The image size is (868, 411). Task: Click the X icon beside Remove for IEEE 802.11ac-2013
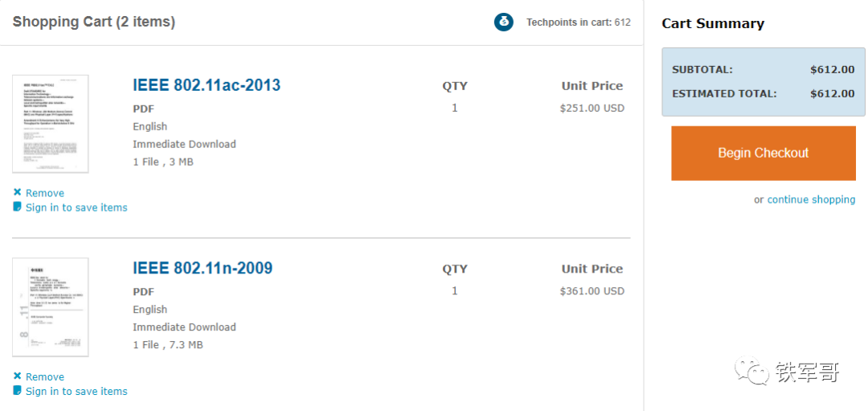18,192
